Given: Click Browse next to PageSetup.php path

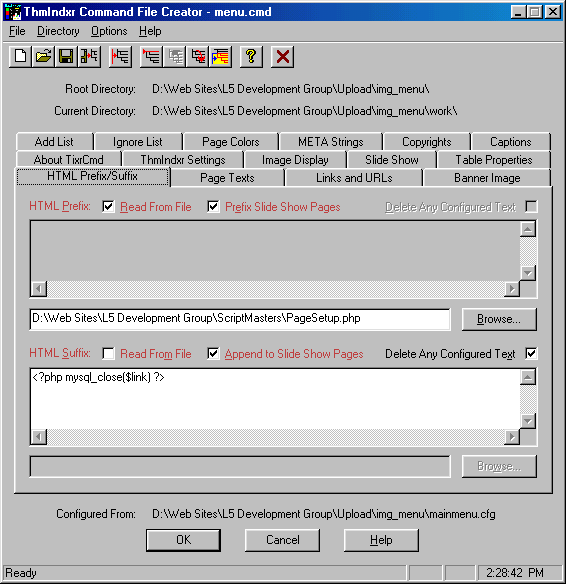Looking at the screenshot, I should [499, 319].
